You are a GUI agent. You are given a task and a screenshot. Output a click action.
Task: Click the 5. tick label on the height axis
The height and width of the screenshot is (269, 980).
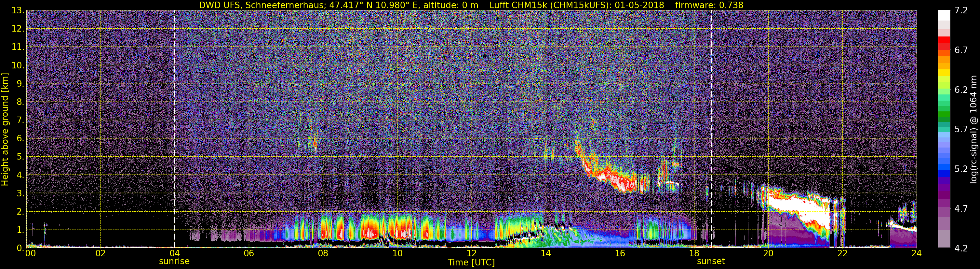click(20, 157)
